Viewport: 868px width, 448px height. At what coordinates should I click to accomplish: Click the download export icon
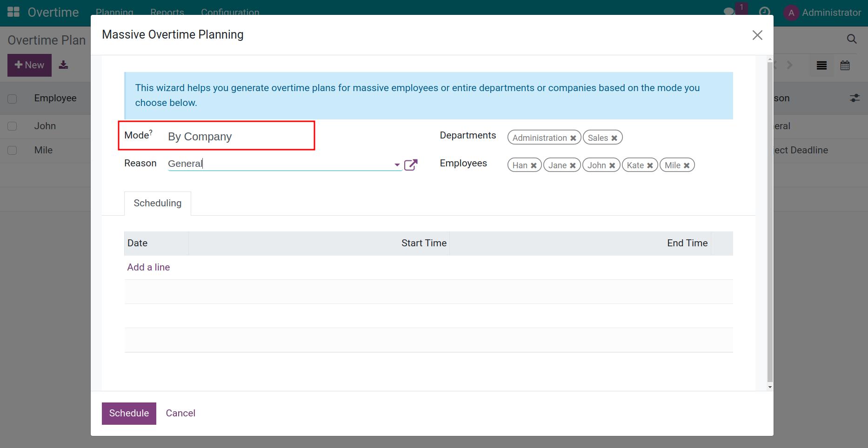[x=63, y=65]
